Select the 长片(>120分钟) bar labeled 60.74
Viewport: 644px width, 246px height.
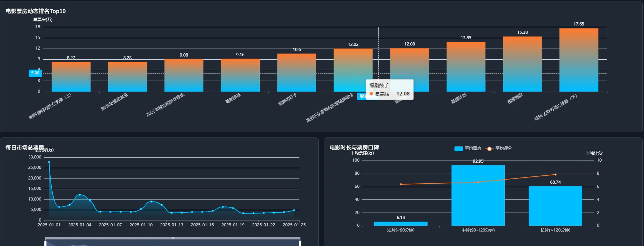coord(555,206)
